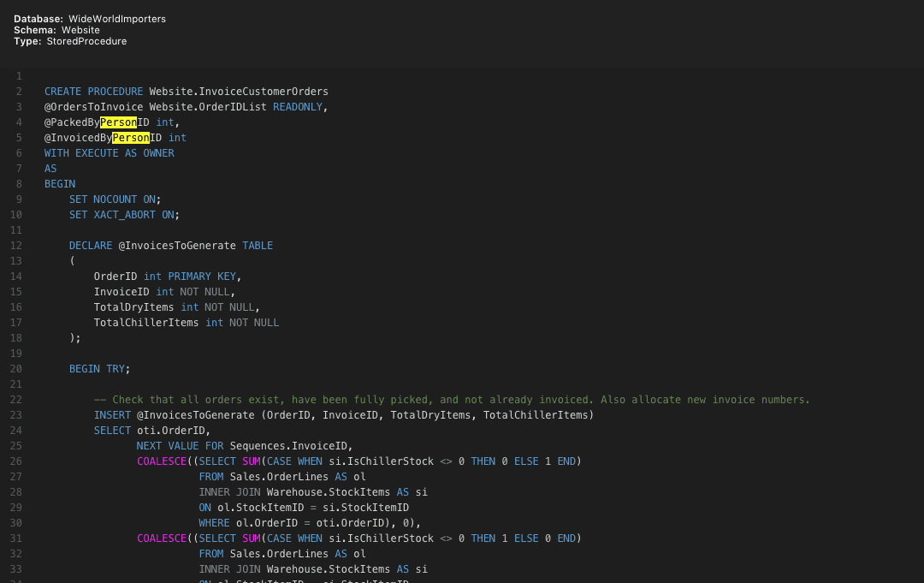Click line number 12 in the gutter
This screenshot has width=924, height=583.
(x=16, y=246)
